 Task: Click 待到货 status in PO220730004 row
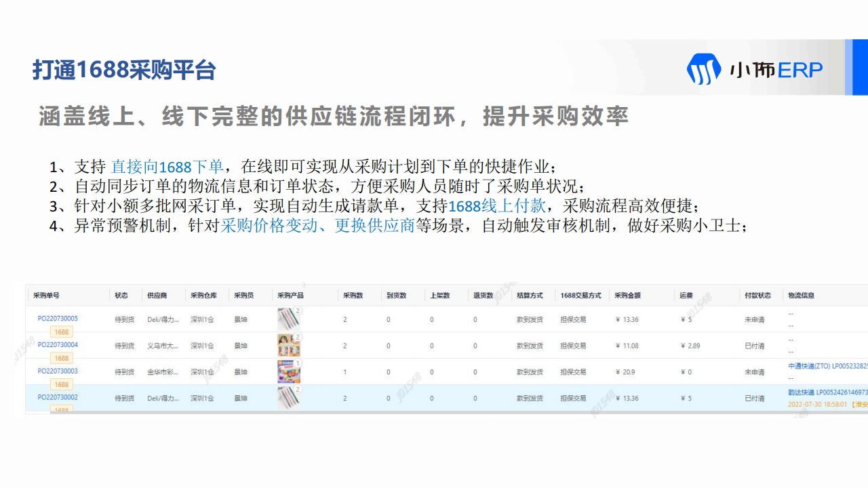coord(125,346)
